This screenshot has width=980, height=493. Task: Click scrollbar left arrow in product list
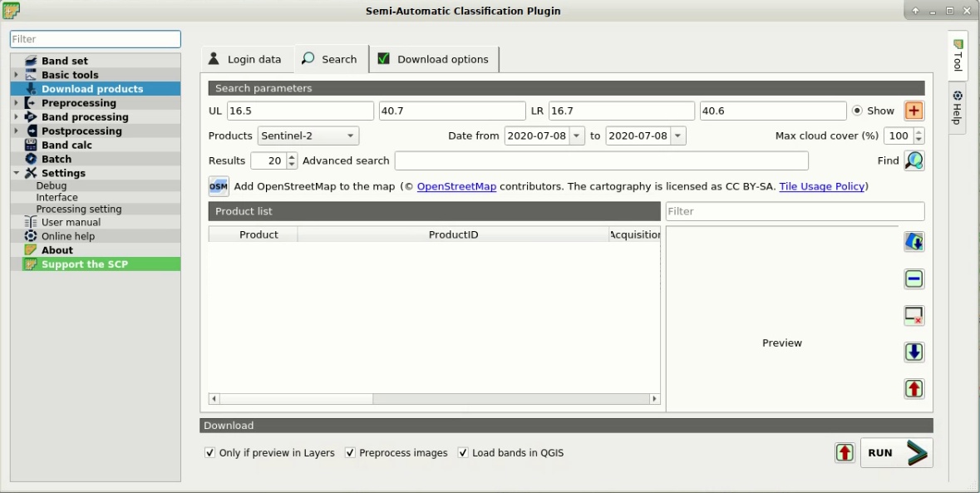pyautogui.click(x=214, y=399)
